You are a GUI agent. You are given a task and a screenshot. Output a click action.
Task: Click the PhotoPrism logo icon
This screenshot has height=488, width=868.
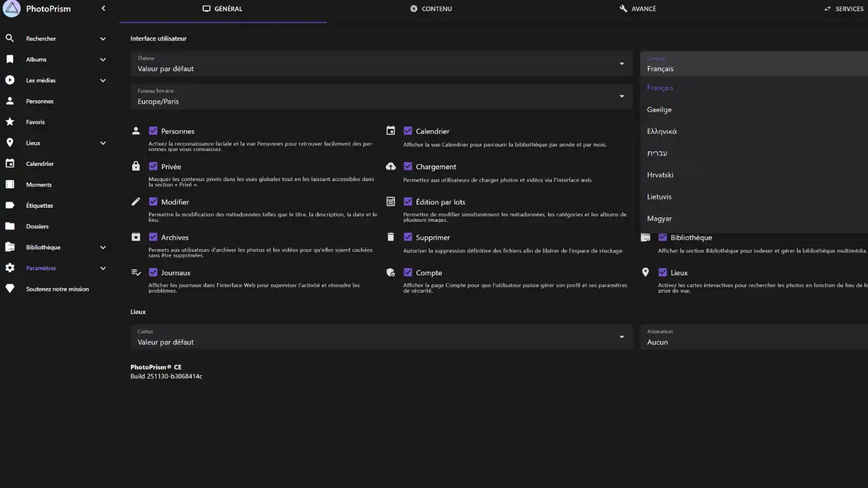[11, 9]
